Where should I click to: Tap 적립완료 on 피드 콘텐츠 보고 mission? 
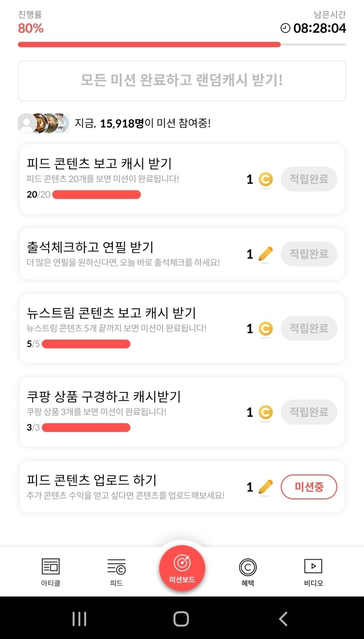pyautogui.click(x=309, y=179)
